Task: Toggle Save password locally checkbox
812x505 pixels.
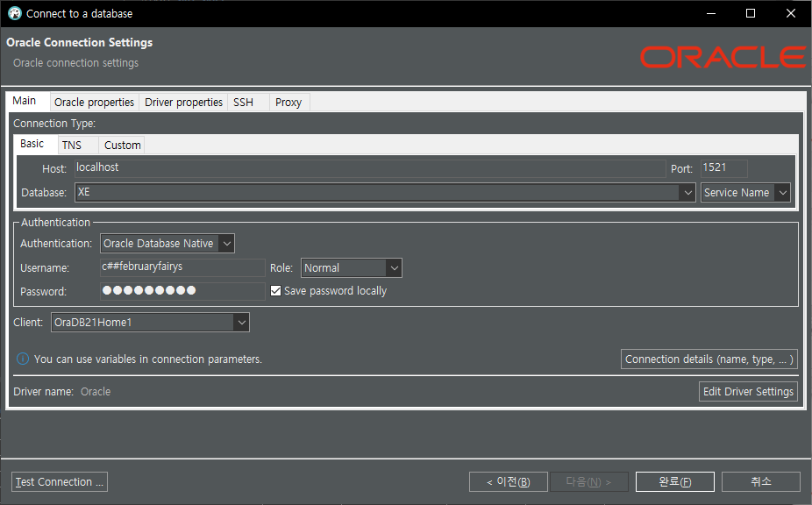Action: click(275, 290)
